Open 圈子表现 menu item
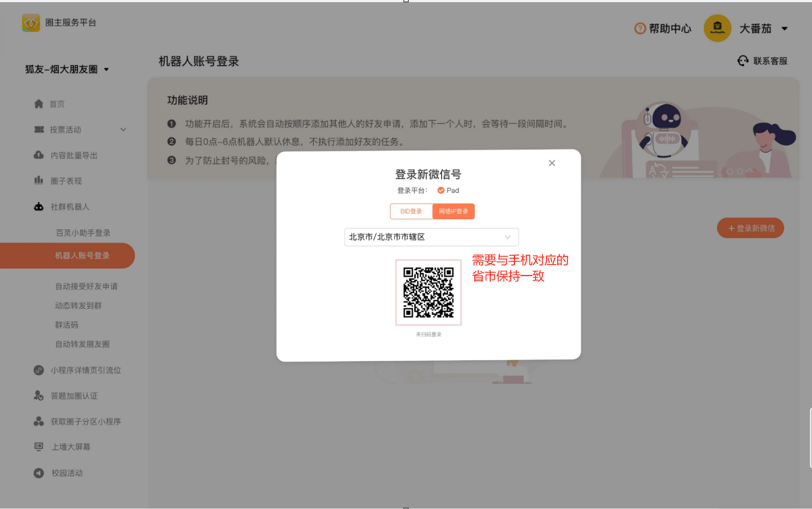 click(66, 181)
